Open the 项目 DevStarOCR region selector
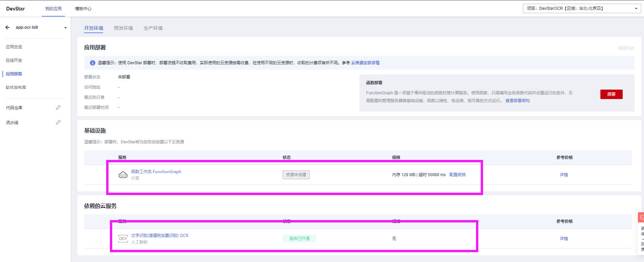 pos(582,8)
